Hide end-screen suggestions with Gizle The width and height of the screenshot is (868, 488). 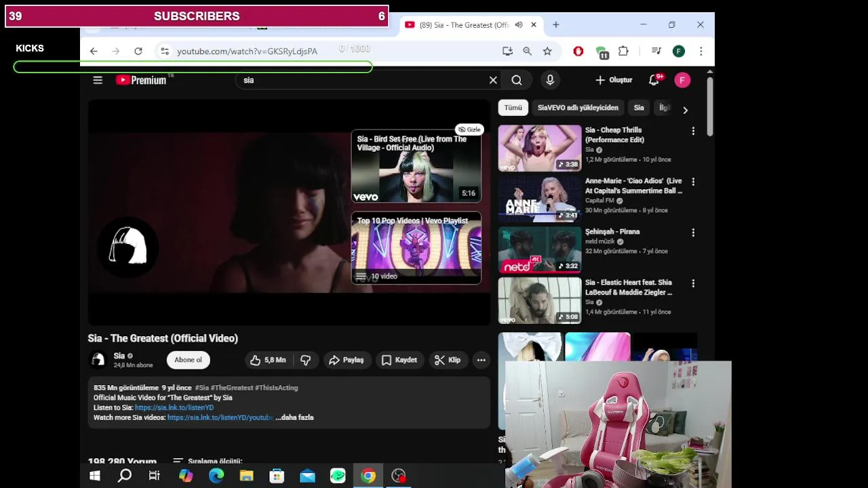coord(469,129)
